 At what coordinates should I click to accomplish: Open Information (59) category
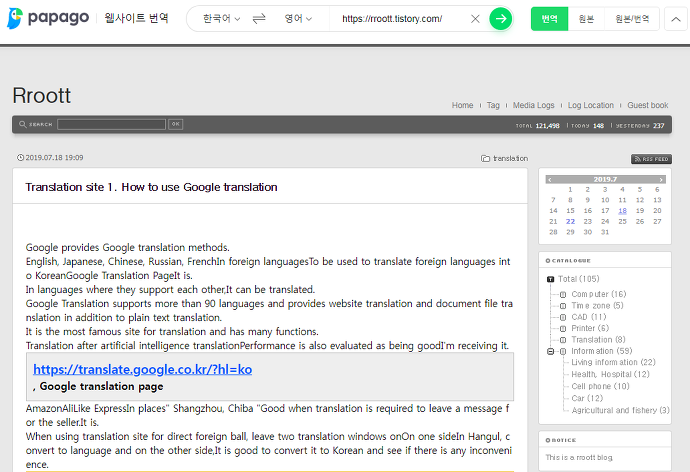pos(602,351)
